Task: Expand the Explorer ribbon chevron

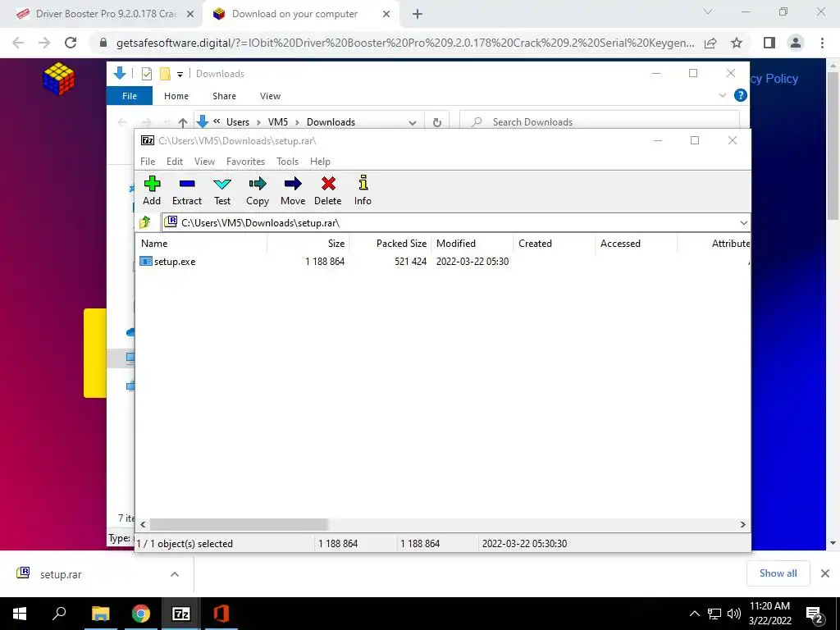Action: tap(722, 95)
